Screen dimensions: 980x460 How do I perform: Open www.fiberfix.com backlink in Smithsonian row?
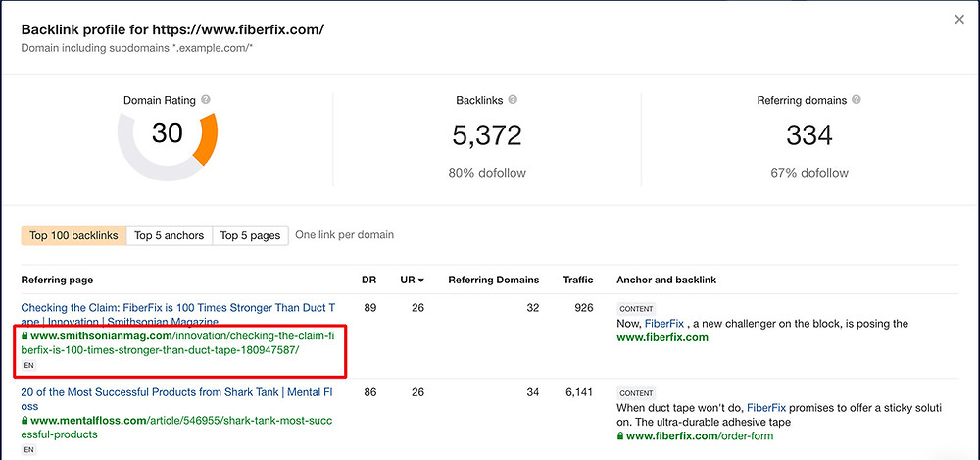pos(662,337)
